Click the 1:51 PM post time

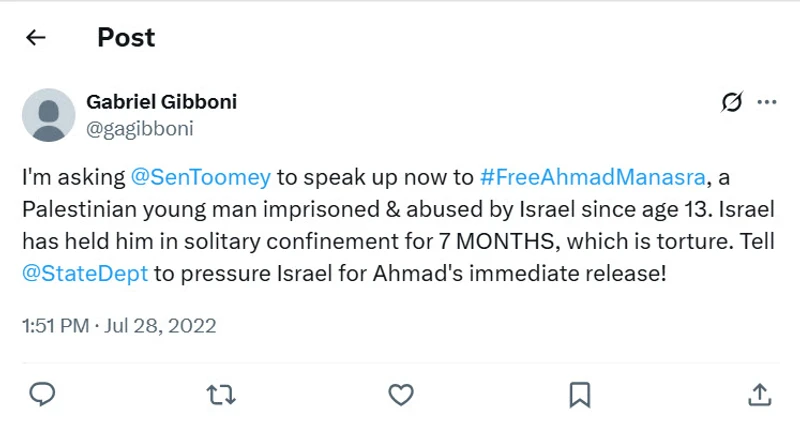tap(54, 326)
